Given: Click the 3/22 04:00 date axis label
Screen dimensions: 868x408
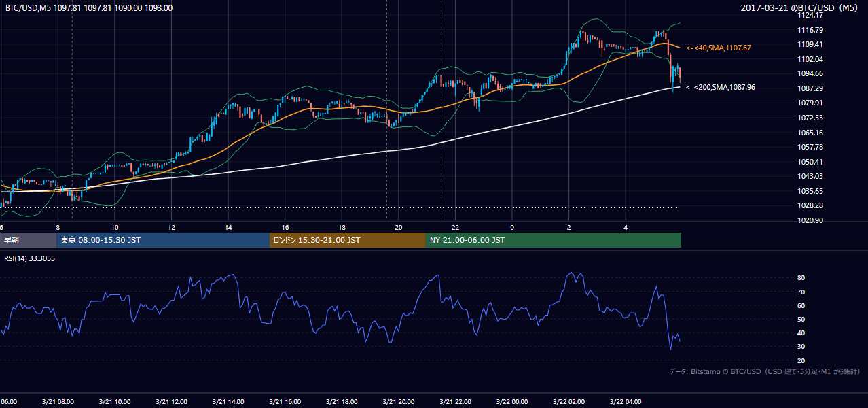Looking at the screenshot, I should point(626,402).
